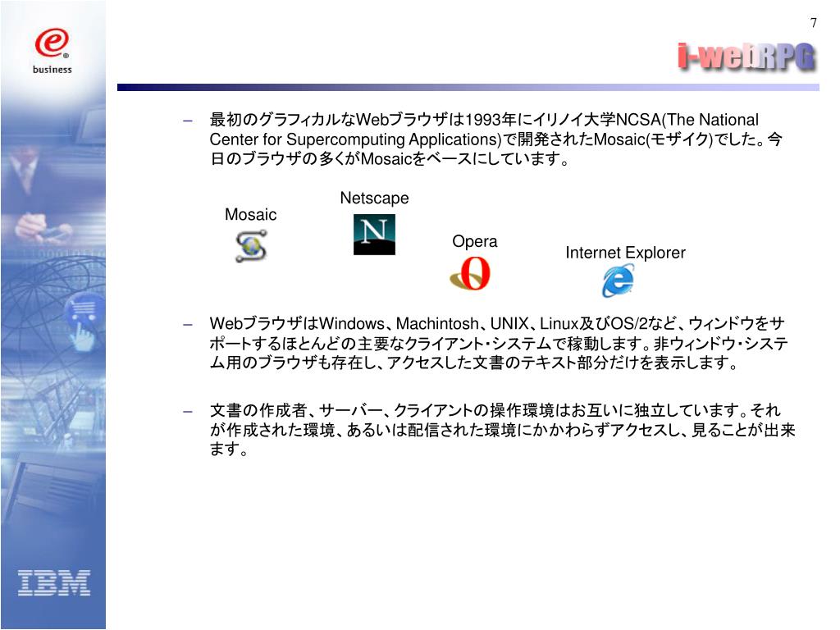Click the "Opera" label text
Viewport: 840px width, 630px height.
[x=475, y=242]
